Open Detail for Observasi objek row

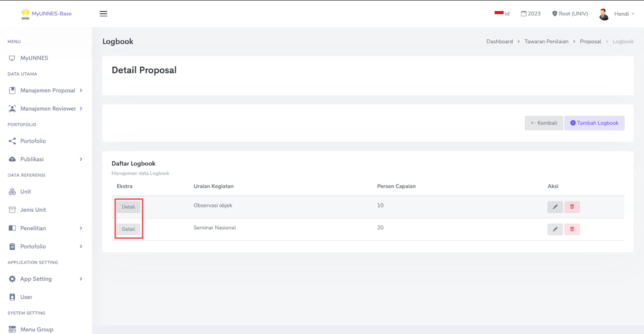[x=128, y=207]
